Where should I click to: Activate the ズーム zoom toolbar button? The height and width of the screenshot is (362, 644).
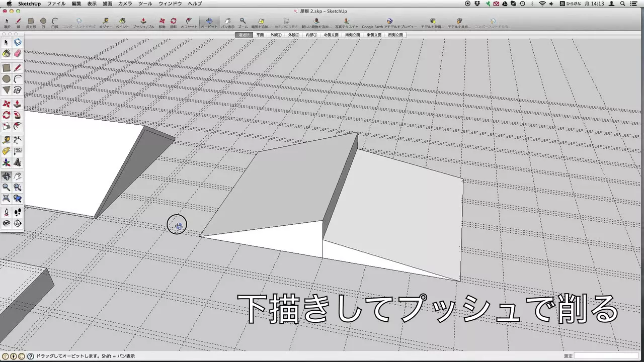pos(243,23)
